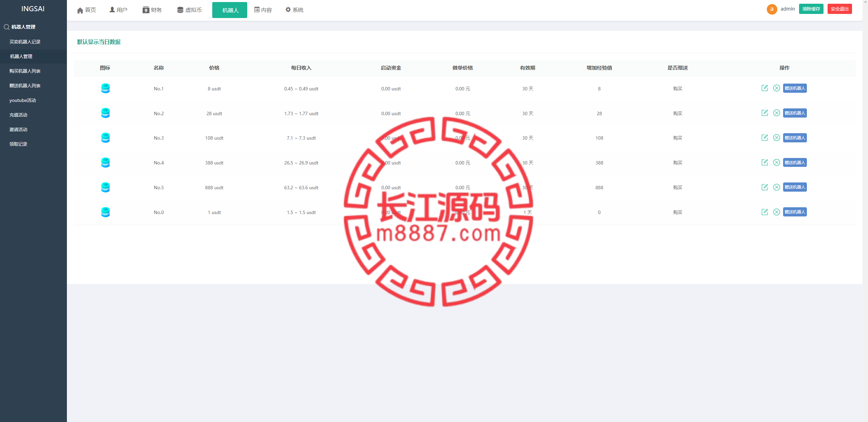Click the 63.2 ~ 63.6 usdt income cell
This screenshot has height=422, width=868.
(x=301, y=188)
